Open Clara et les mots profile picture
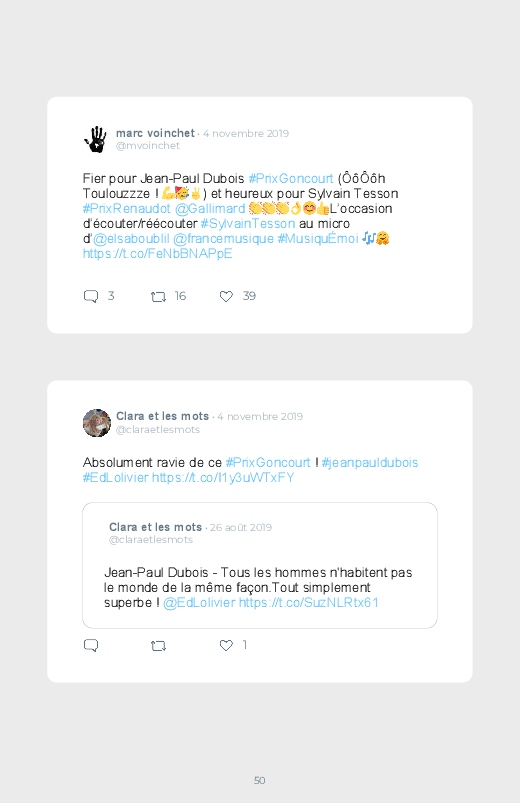The height and width of the screenshot is (803, 520). pyautogui.click(x=97, y=423)
